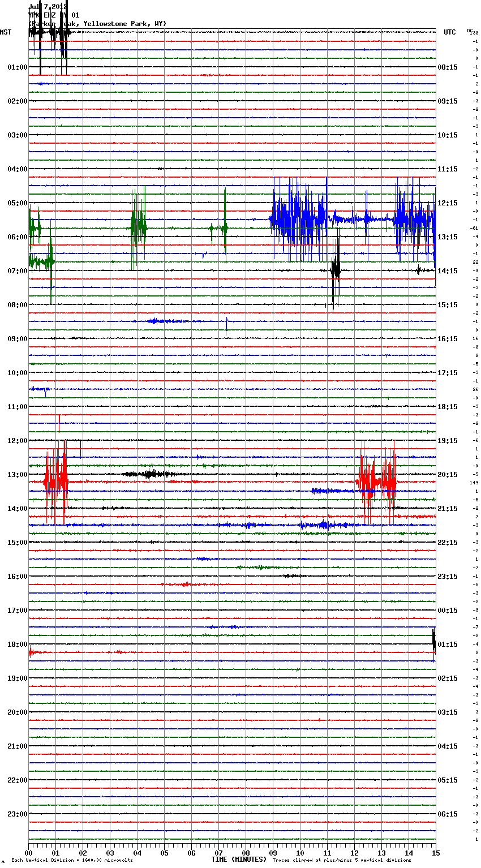481x868 pixels.
Task: Click the 'MST' timezone label
Action: click(6, 32)
